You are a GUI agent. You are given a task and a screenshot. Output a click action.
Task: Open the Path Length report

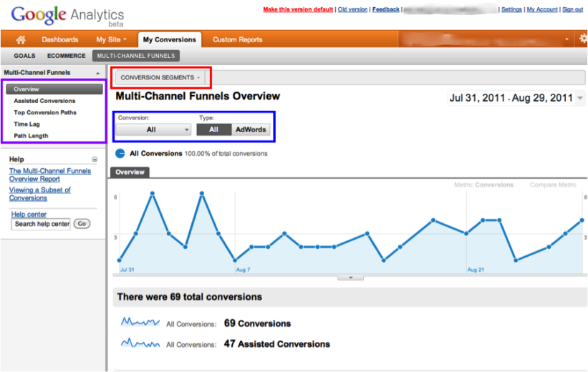31,136
